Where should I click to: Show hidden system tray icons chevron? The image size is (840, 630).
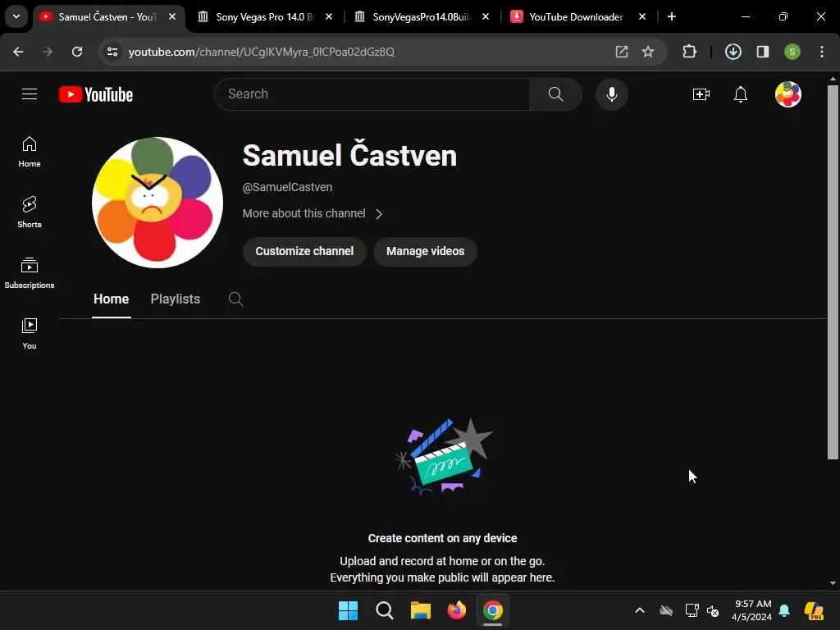(639, 610)
